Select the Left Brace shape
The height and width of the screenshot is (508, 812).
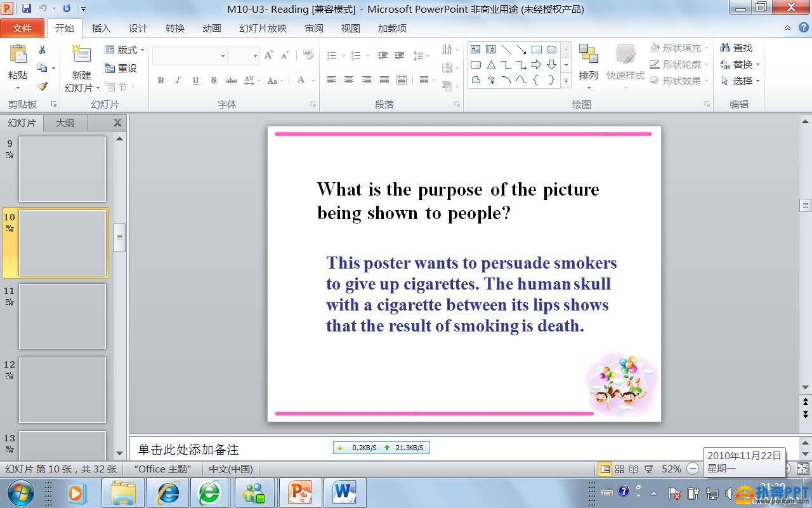[536, 80]
